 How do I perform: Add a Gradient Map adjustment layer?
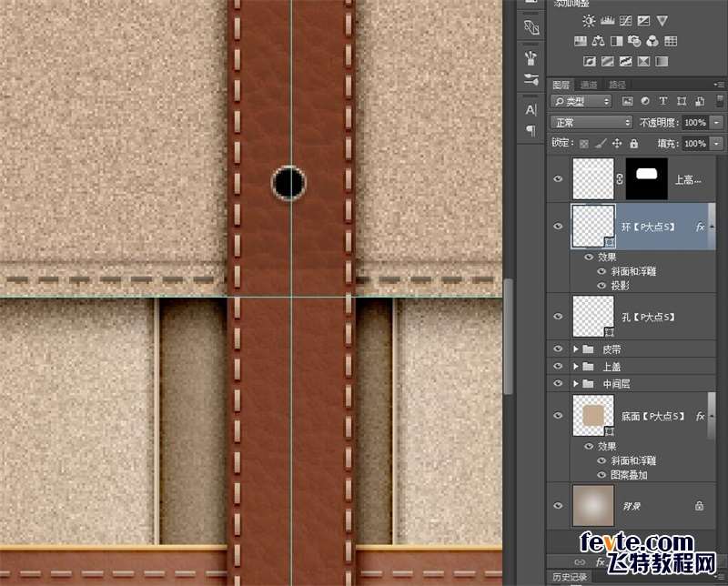coord(662,61)
